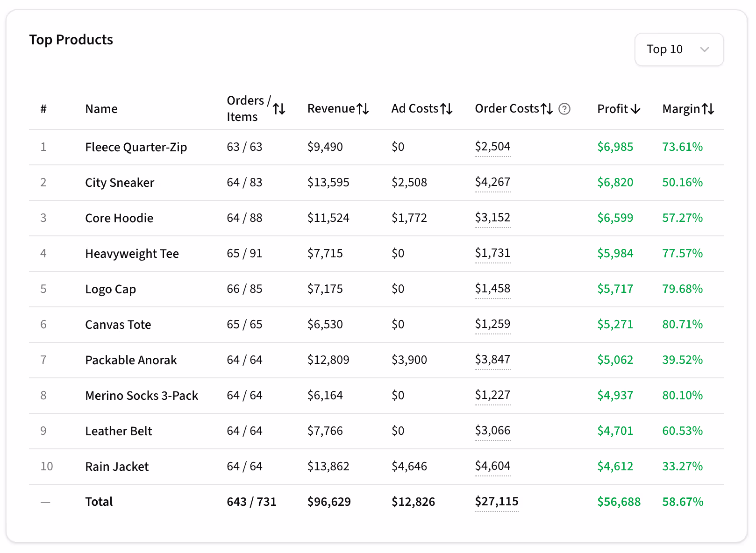The width and height of the screenshot is (756, 553).
Task: Sort by Orders / Items arrows icon
Action: (x=279, y=109)
